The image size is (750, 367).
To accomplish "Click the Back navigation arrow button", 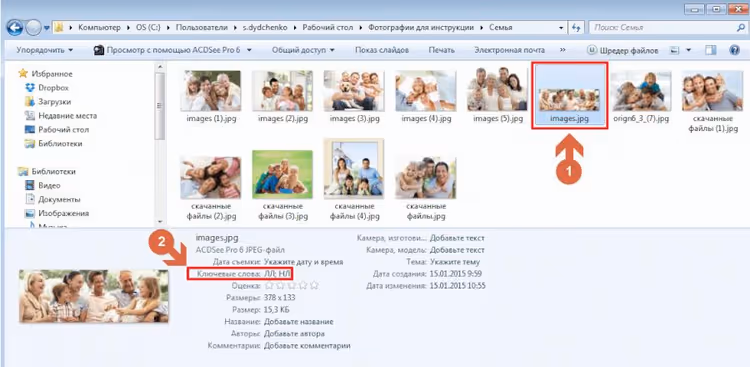I will [15, 28].
